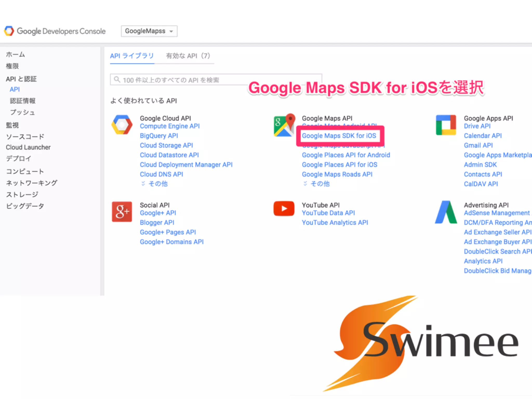Click the API search input field
The image size is (532, 399).
[x=182, y=80]
